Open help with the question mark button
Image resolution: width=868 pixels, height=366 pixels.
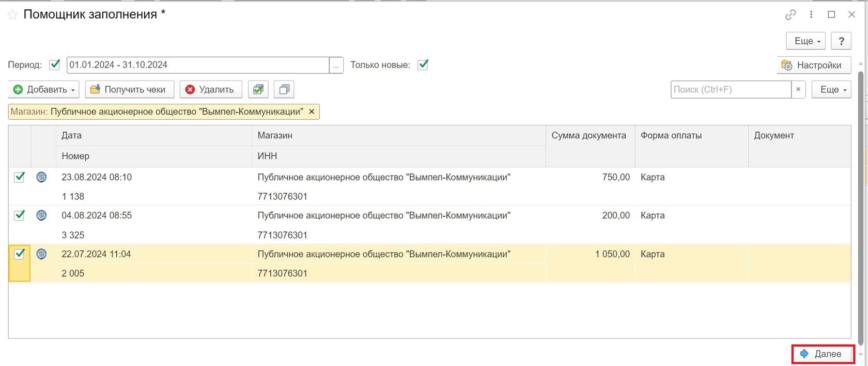(x=841, y=41)
